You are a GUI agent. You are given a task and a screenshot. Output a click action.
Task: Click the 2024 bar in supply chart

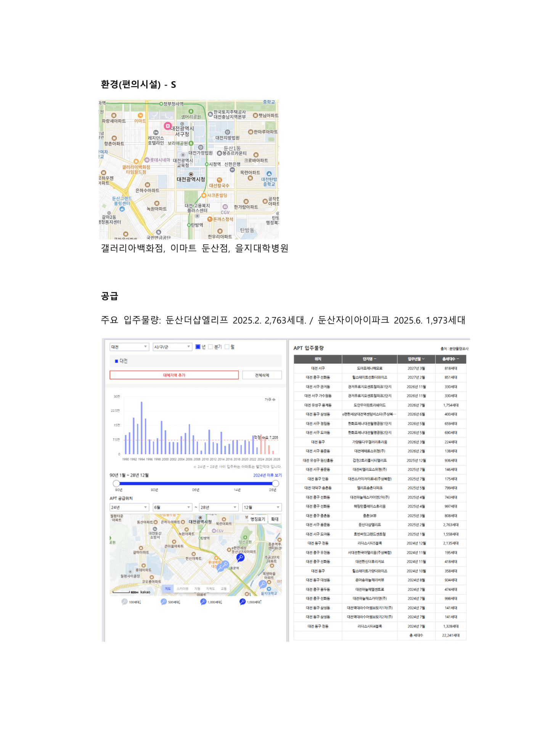click(261, 444)
